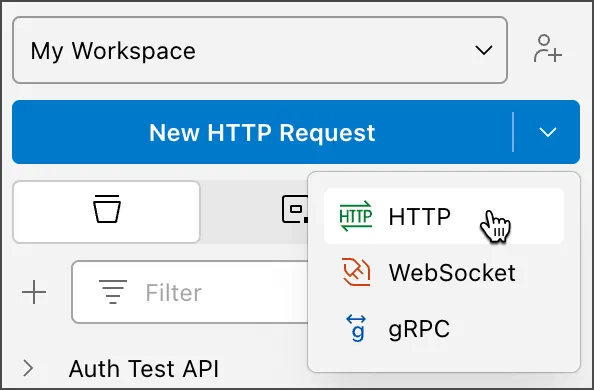Switch to the Collections tab
Screen dimensions: 594x390
click(x=106, y=211)
